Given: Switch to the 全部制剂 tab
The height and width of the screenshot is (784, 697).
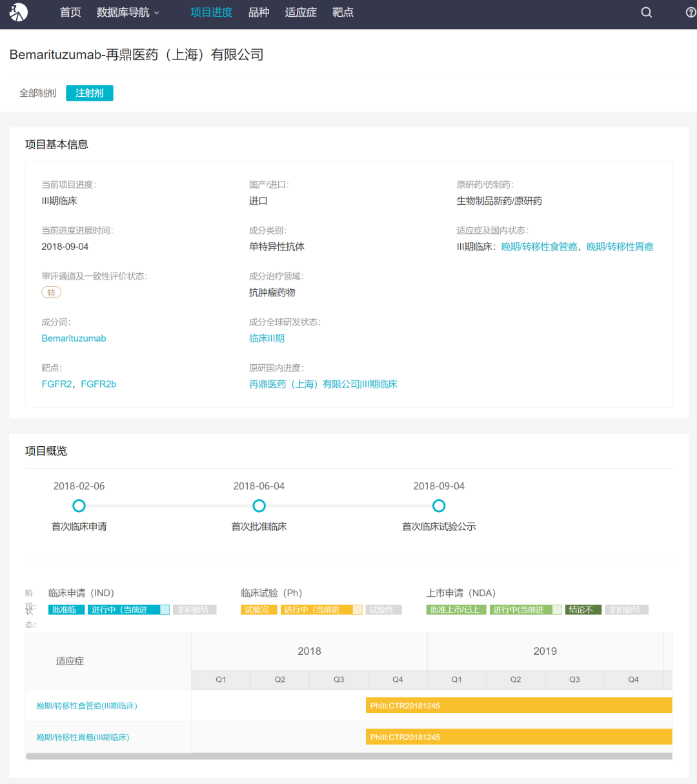Looking at the screenshot, I should tap(37, 93).
